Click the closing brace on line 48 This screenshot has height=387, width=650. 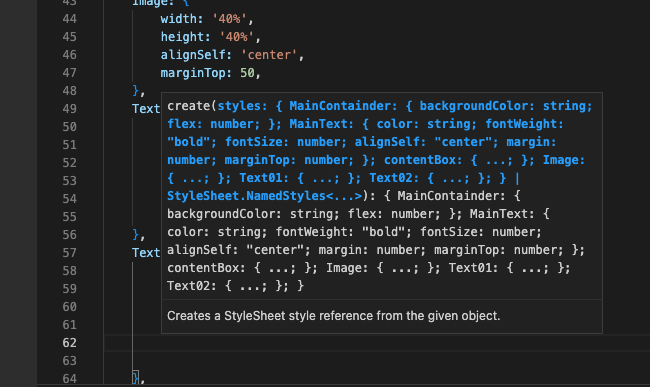(136, 91)
